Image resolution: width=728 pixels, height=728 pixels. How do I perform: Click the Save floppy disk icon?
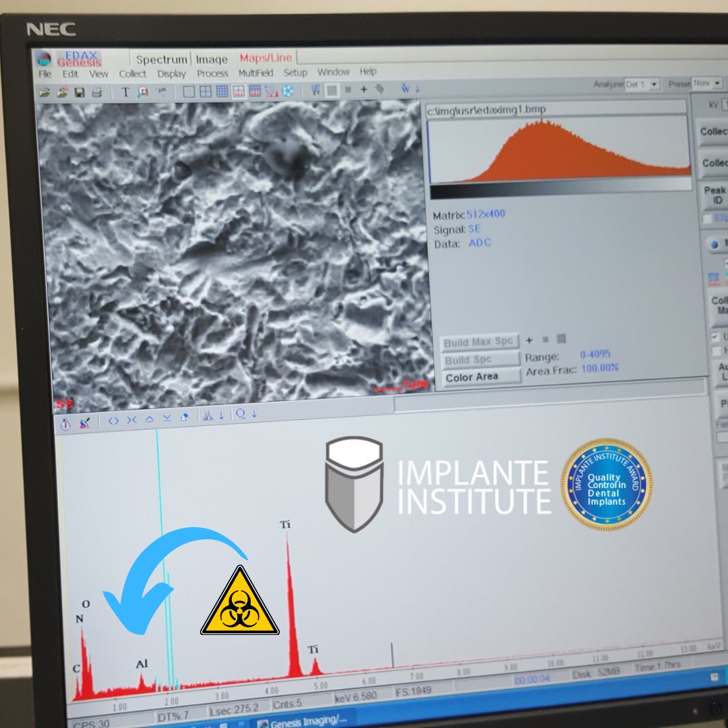pyautogui.click(x=79, y=92)
